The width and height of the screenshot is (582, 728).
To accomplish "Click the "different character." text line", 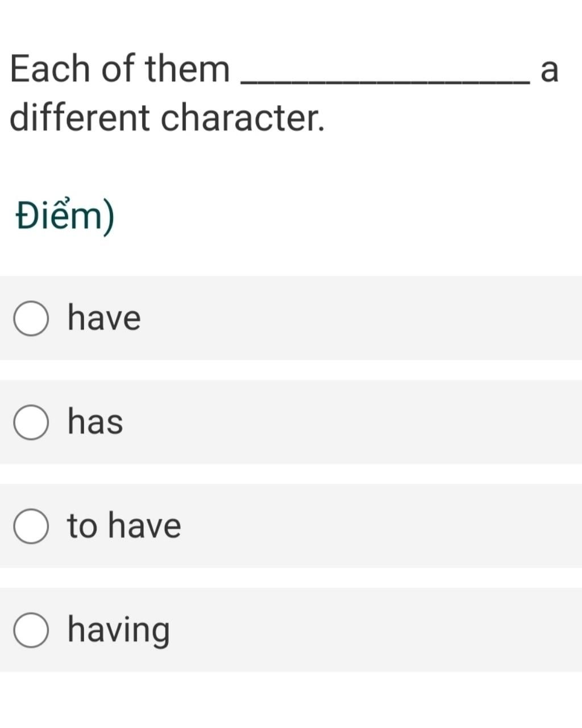I will tap(168, 118).
